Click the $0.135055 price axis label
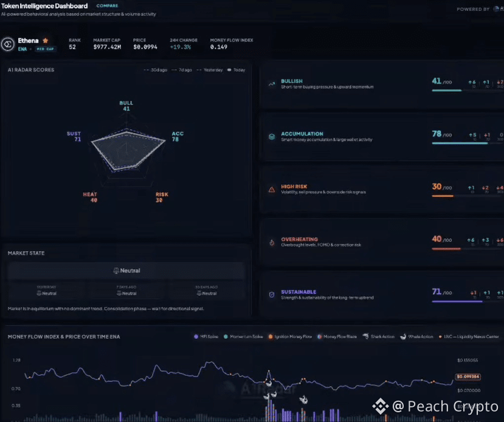504x422 pixels. tap(468, 360)
